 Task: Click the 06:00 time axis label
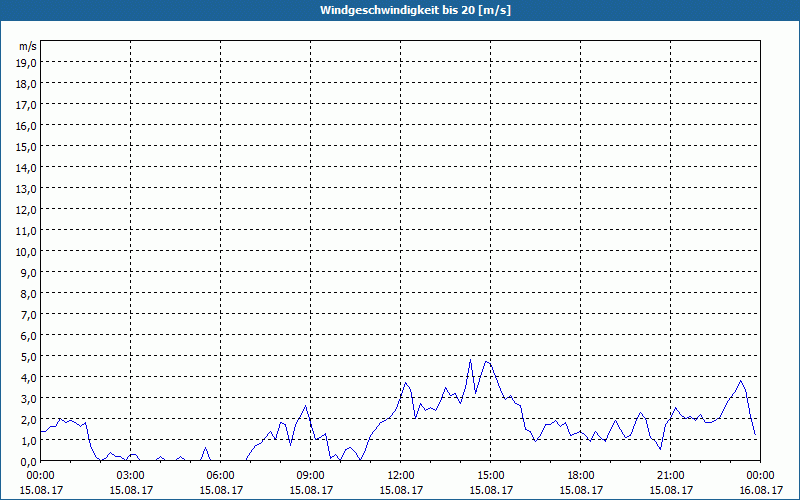point(220,476)
